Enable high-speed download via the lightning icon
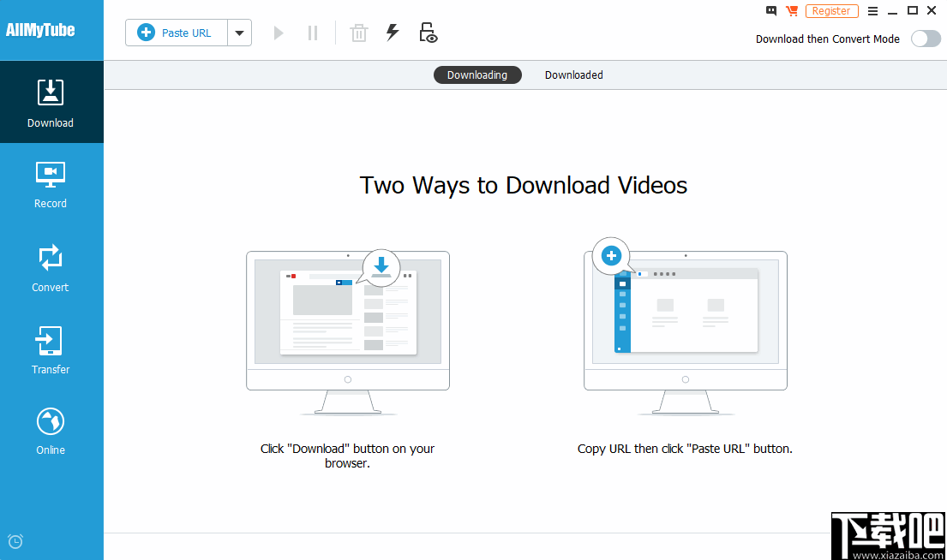947x560 pixels. [x=393, y=33]
